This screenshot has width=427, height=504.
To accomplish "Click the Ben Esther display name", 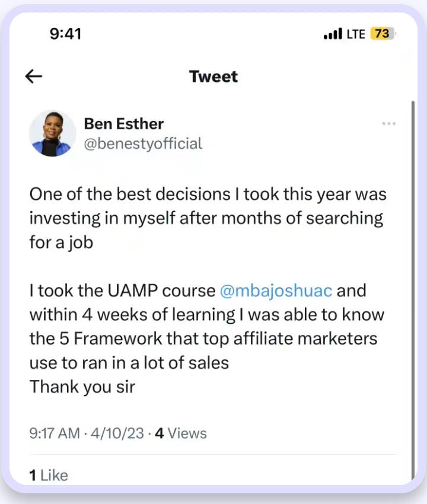I will click(123, 123).
